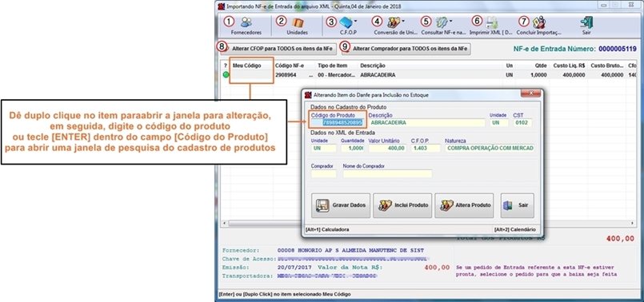644x302 pixels.
Task: Expand the C.F.O.P dropdown arrow
Action: click(x=356, y=21)
